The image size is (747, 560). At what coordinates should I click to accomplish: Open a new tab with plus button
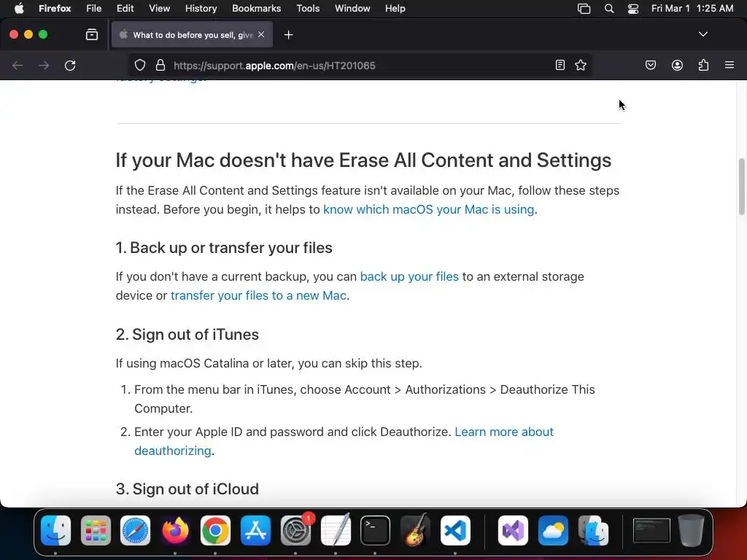pos(288,35)
